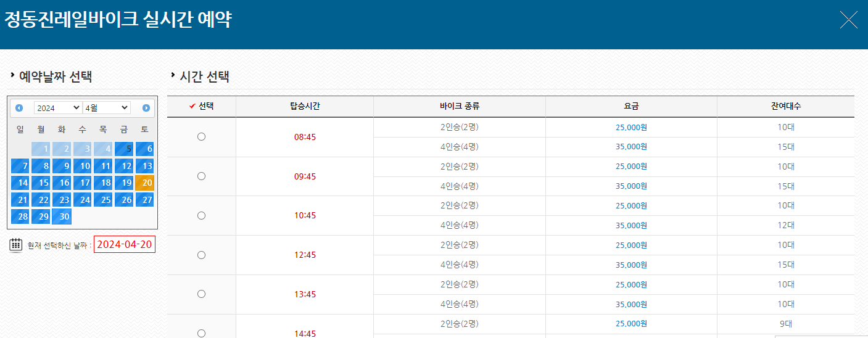Click the 예약날짜 선택 section heading
868x338 pixels.
[56, 77]
